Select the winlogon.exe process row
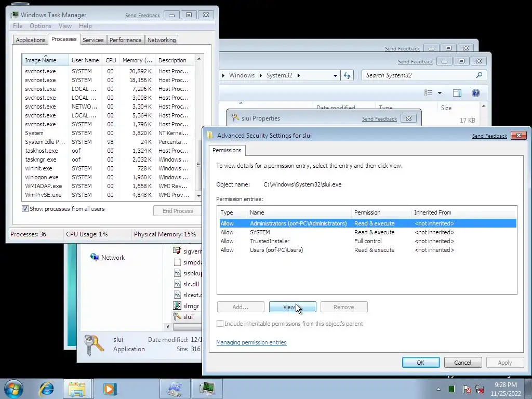532x399 pixels. (x=108, y=177)
